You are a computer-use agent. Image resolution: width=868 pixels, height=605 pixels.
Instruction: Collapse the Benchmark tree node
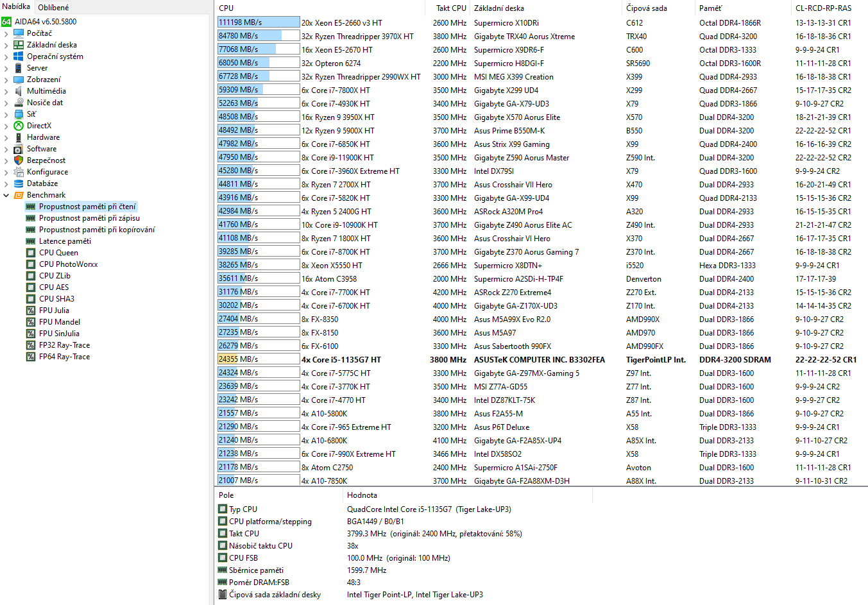tap(6, 195)
